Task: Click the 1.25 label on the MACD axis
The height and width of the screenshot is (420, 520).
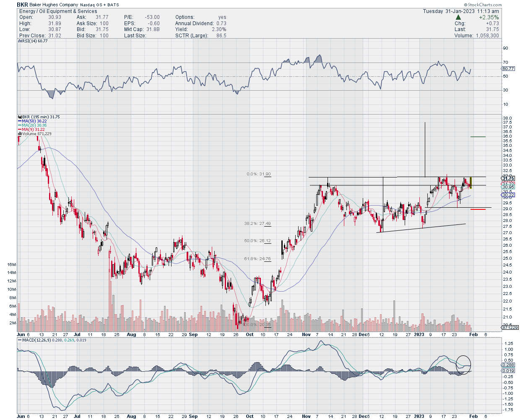Action: tap(508, 343)
